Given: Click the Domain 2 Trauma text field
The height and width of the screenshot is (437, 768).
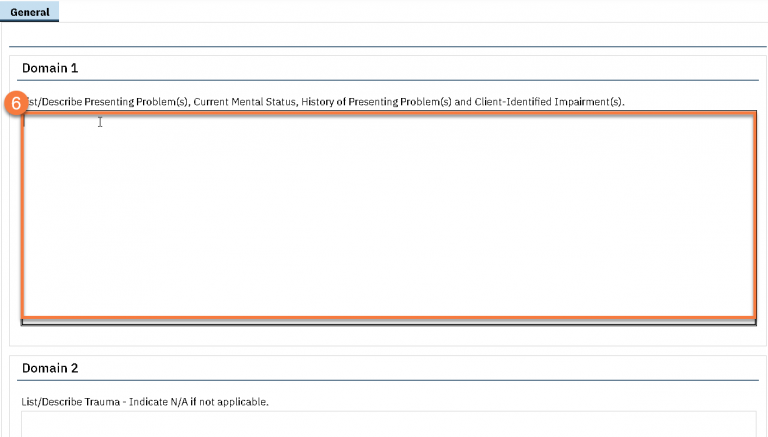Looking at the screenshot, I should pyautogui.click(x=388, y=424).
